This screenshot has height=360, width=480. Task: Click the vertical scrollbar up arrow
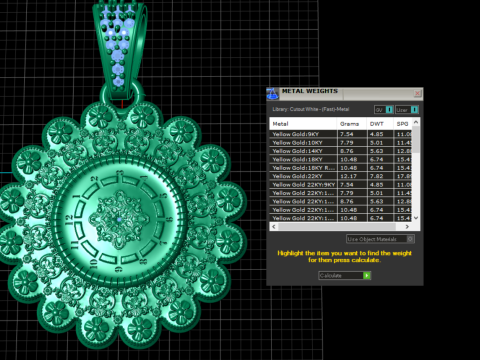(416, 122)
